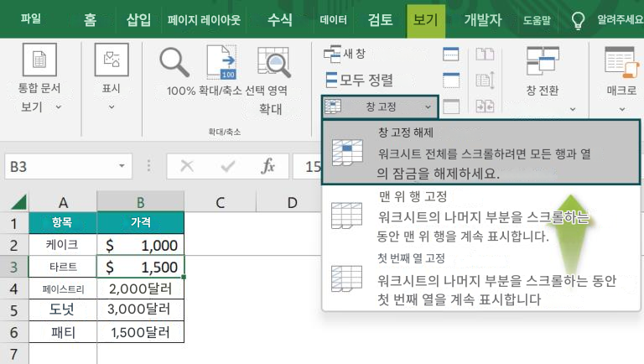Switch to the 검토 tab
This screenshot has width=644, height=364.
(x=380, y=19)
